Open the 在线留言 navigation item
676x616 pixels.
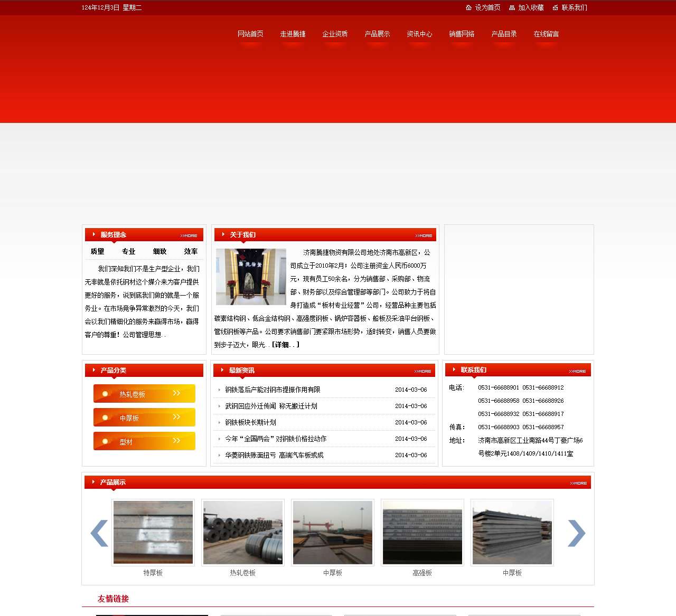pyautogui.click(x=547, y=34)
